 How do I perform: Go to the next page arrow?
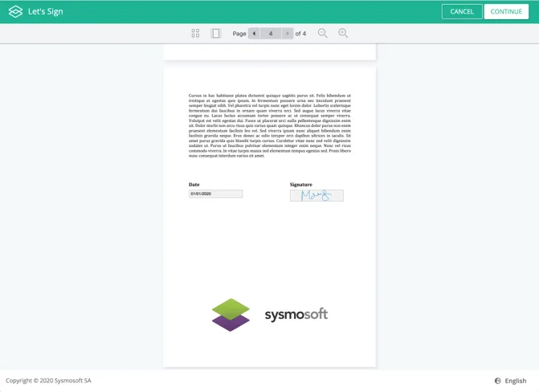pyautogui.click(x=288, y=34)
